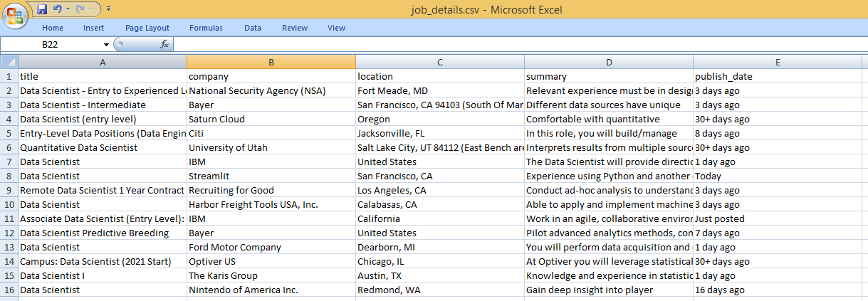Select the Recruiting for Good cell

coord(271,190)
